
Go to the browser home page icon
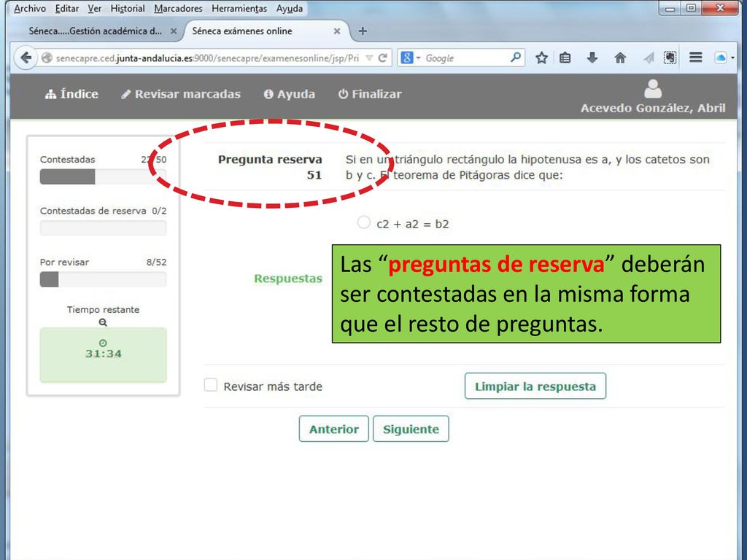coord(620,58)
